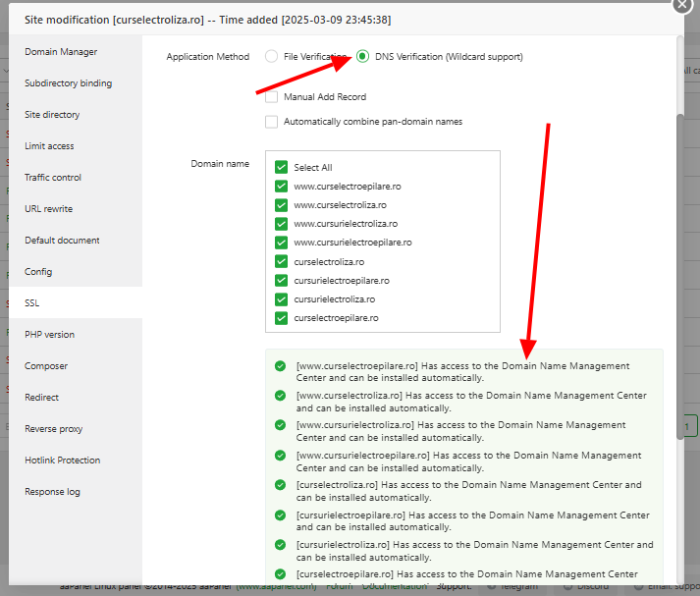Open the URL rewrite tab

point(49,209)
